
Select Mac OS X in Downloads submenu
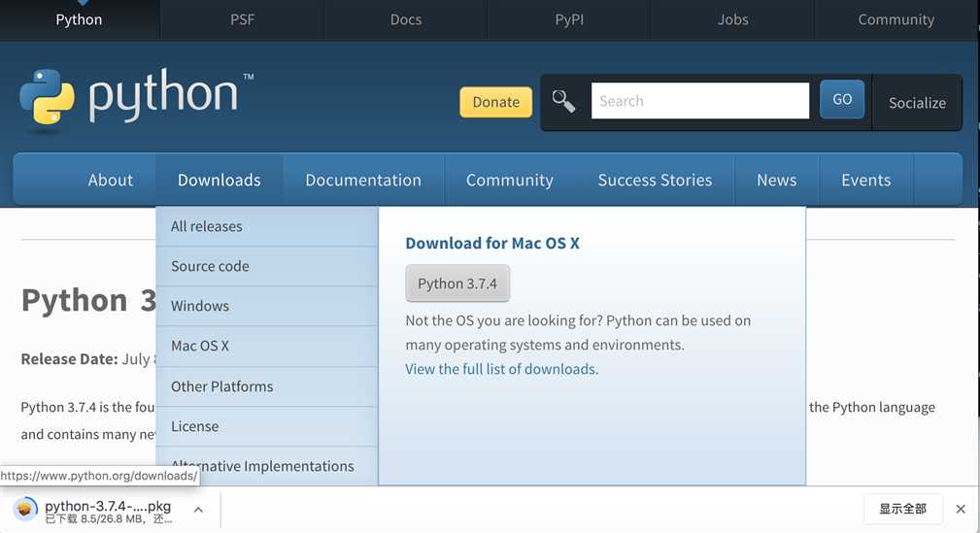coord(267,347)
